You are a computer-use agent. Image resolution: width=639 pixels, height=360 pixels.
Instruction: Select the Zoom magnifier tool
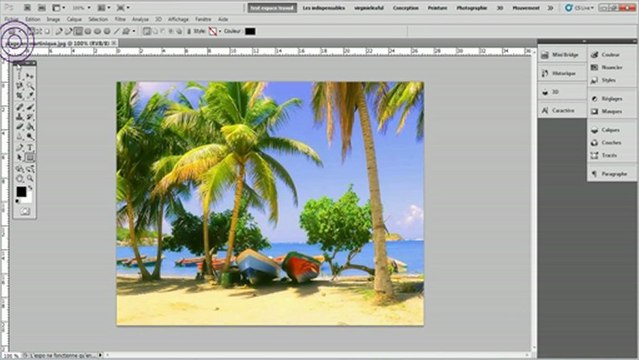[30, 179]
